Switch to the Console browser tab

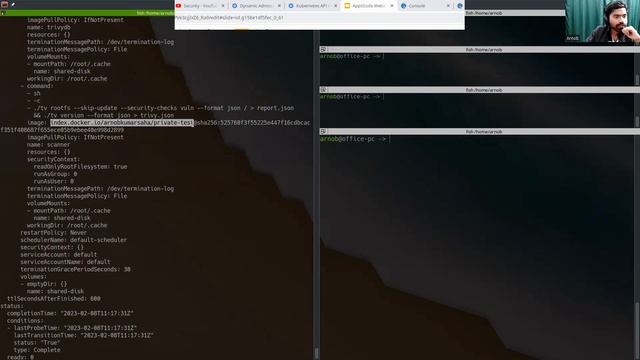[x=426, y=6]
